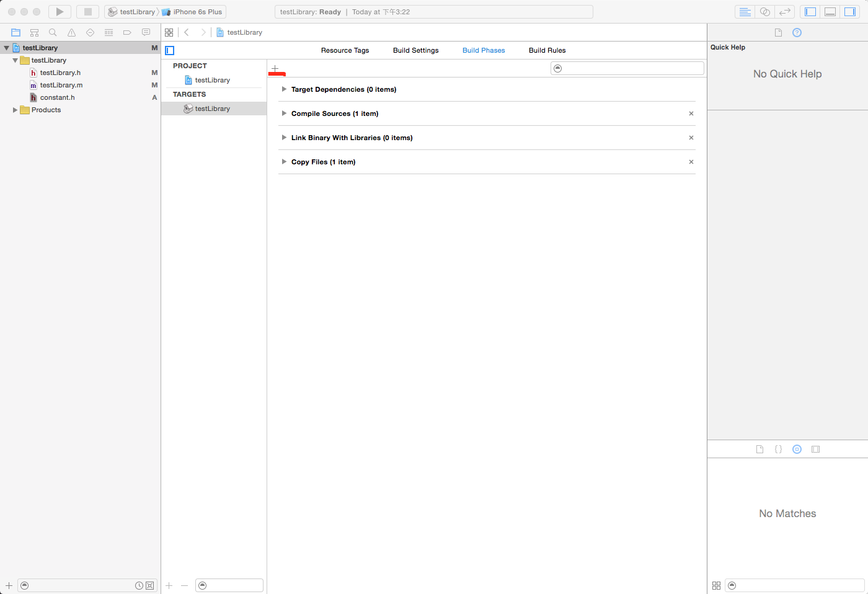
Task: Click the activity status bar
Action: point(434,12)
